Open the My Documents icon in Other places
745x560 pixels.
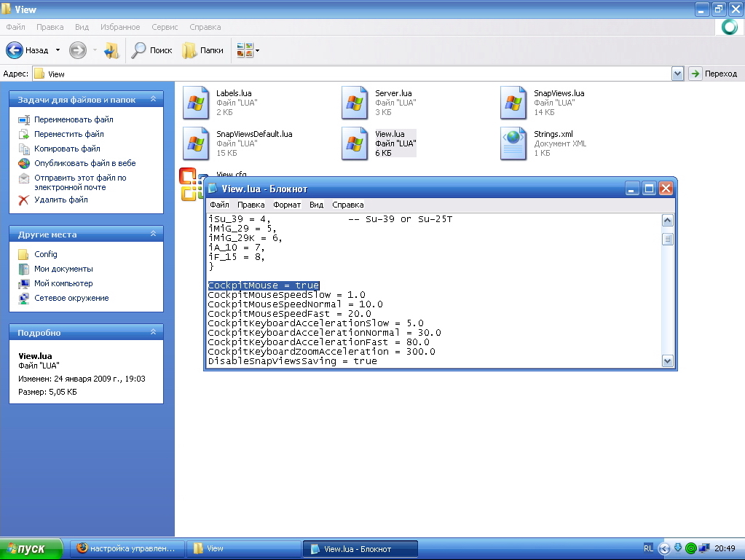(24, 269)
